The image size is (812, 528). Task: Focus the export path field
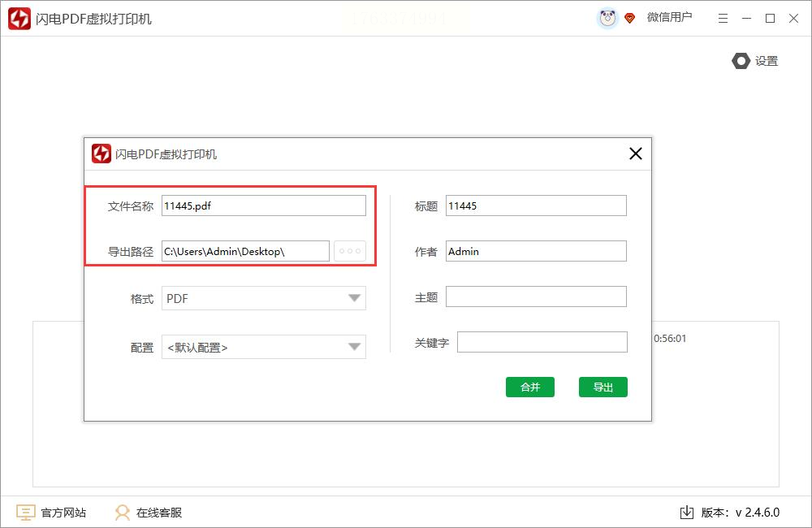(245, 251)
